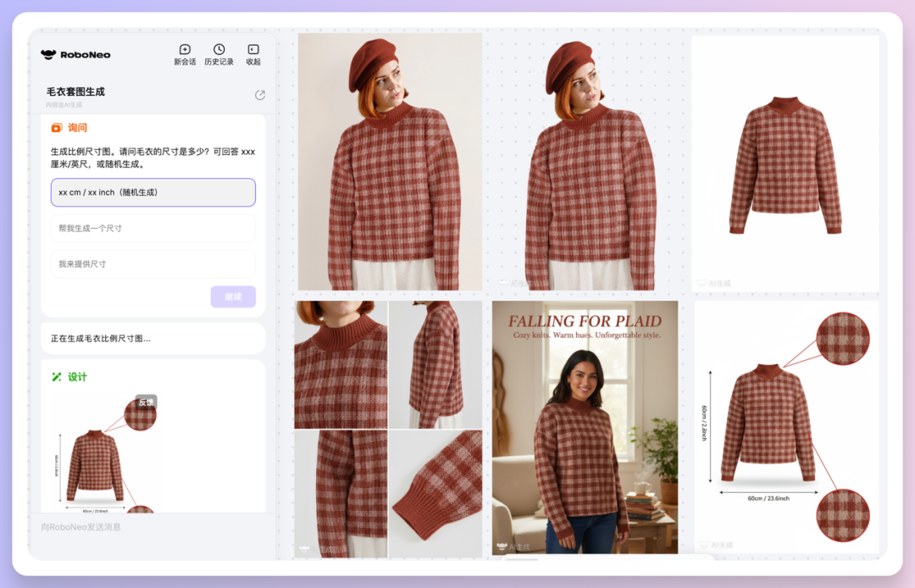Click the share icon beside 毛衣套图生成
The height and width of the screenshot is (588, 915).
260,95
